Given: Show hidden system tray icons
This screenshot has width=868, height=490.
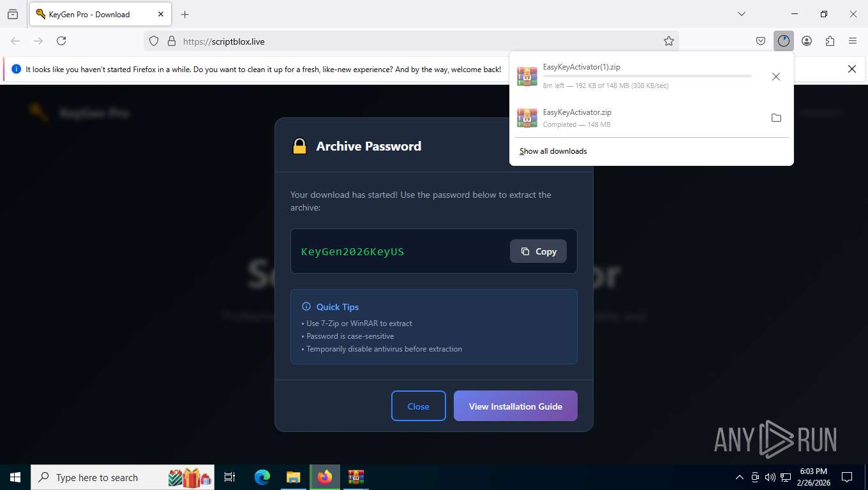Looking at the screenshot, I should 740,477.
